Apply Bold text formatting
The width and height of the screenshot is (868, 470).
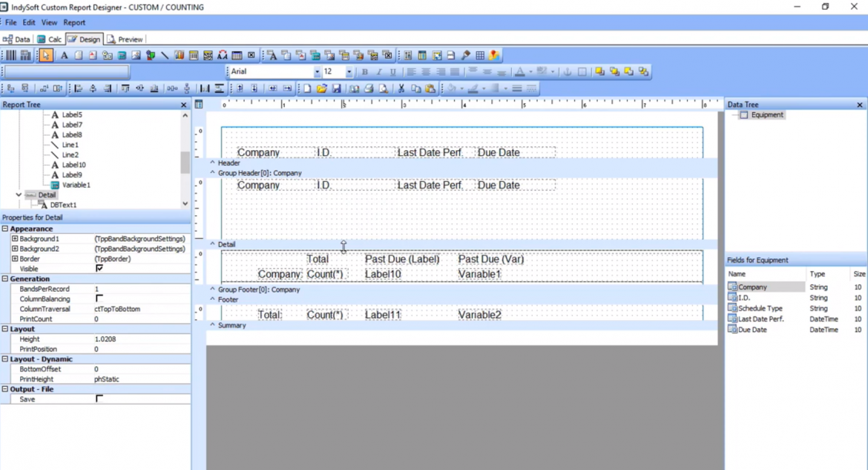tap(365, 71)
